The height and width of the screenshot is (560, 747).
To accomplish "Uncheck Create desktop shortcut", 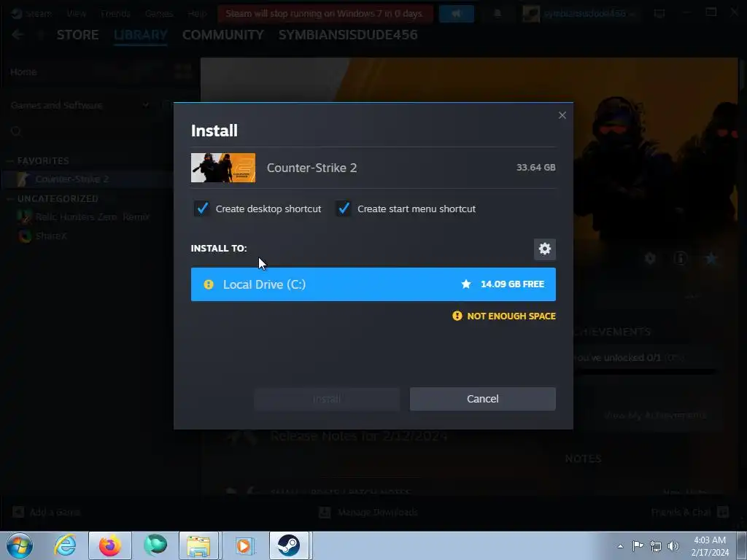I will coord(202,209).
